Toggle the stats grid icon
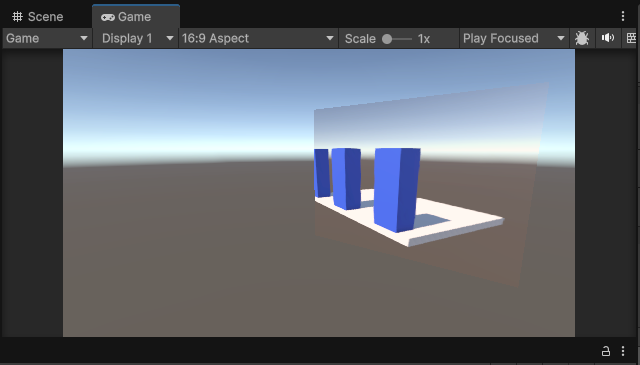 [631, 38]
